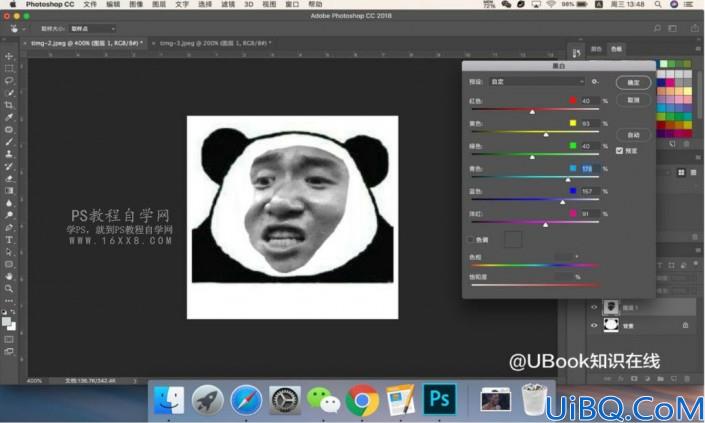Select the Type tool

coord(9,240)
